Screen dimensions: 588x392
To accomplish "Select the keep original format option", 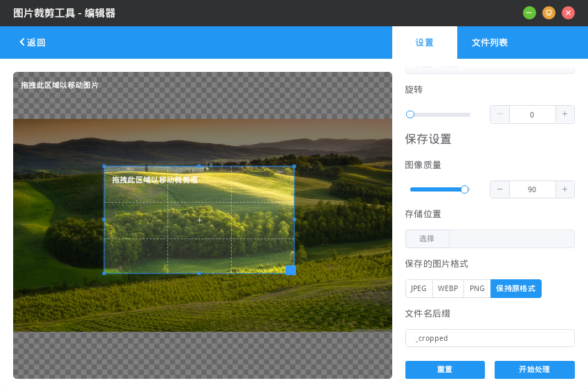I will (515, 288).
